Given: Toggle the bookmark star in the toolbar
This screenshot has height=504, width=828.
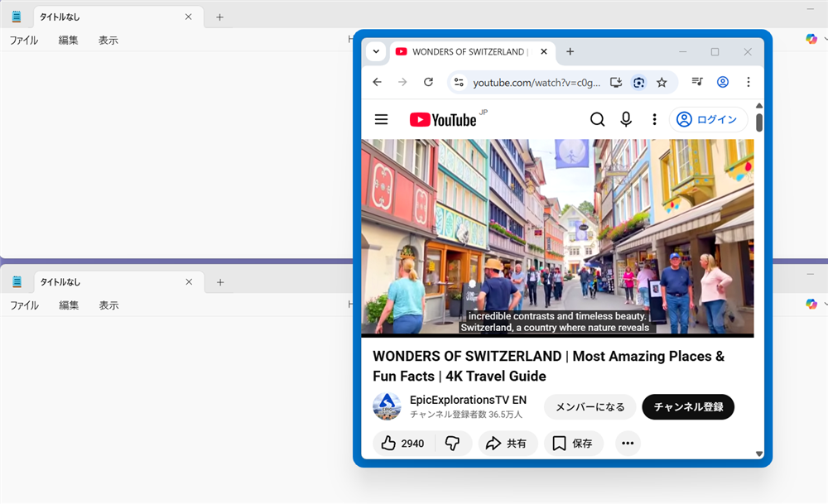Looking at the screenshot, I should [x=662, y=82].
